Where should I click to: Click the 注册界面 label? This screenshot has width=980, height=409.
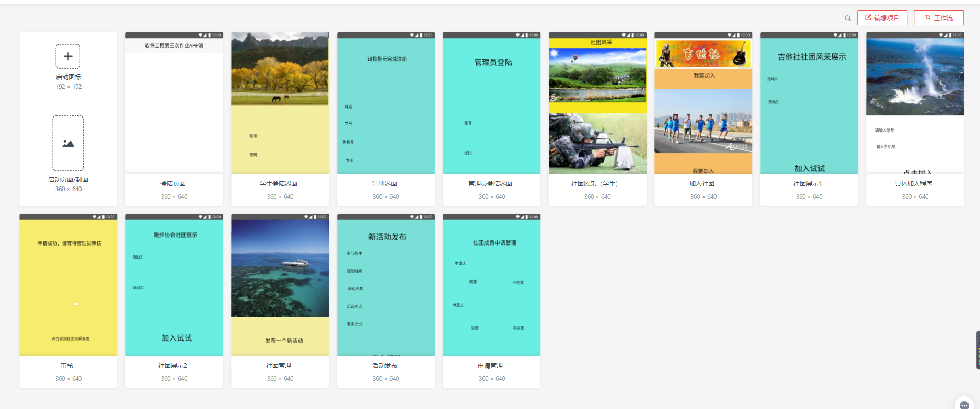point(385,184)
